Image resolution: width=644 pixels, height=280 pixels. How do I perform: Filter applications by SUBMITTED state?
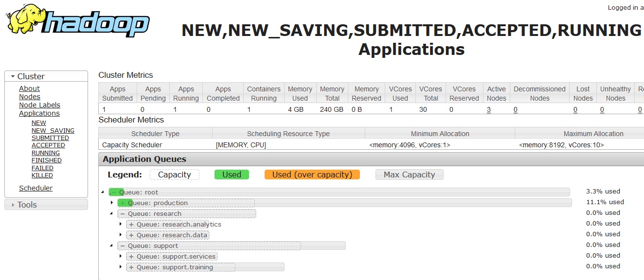click(50, 138)
